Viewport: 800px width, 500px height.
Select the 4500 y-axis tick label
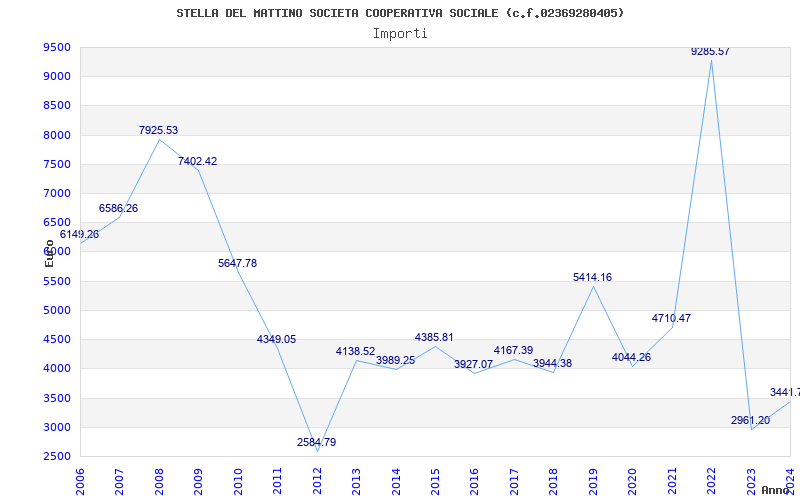point(57,339)
